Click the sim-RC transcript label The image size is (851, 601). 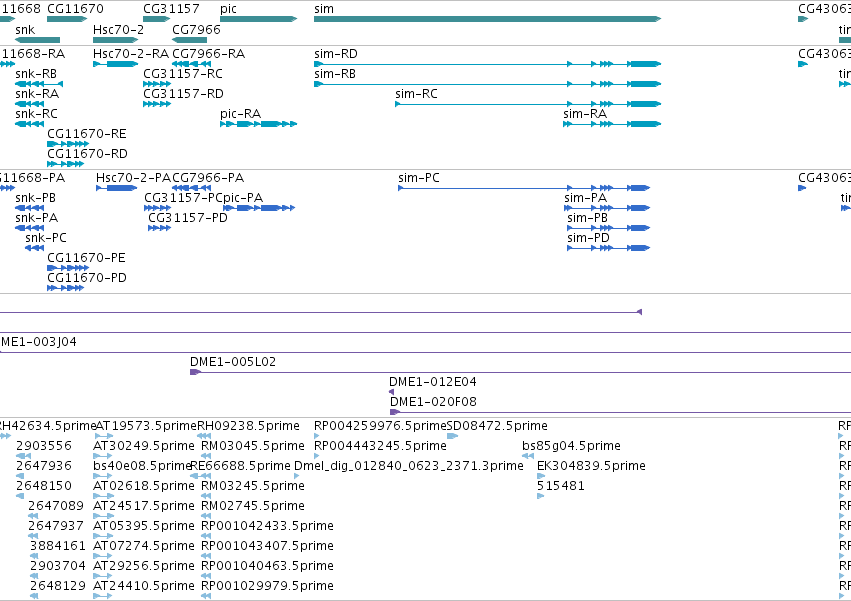416,94
